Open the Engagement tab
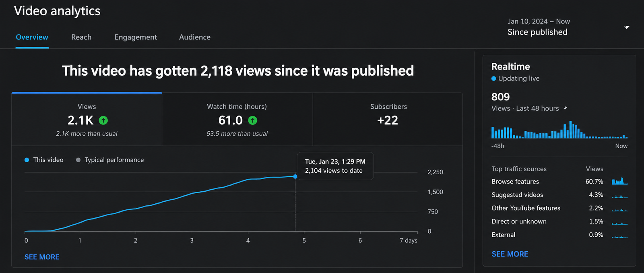 [x=136, y=37]
